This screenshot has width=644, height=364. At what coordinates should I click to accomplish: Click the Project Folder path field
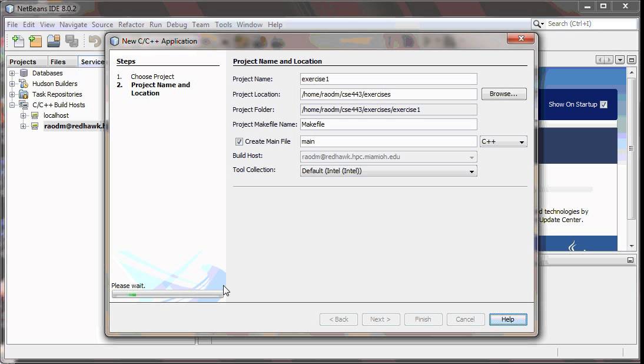[x=389, y=110]
